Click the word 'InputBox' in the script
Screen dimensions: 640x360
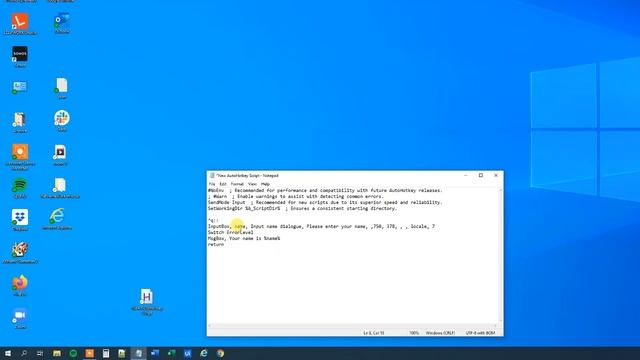point(219,226)
